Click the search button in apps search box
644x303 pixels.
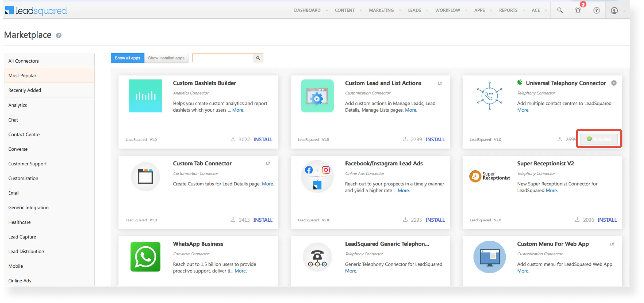[258, 58]
